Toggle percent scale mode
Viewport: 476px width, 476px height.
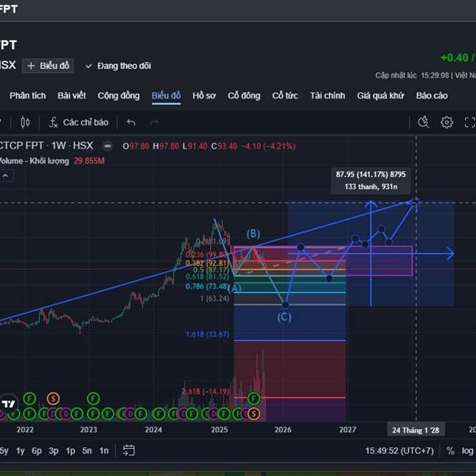pyautogui.click(x=451, y=451)
